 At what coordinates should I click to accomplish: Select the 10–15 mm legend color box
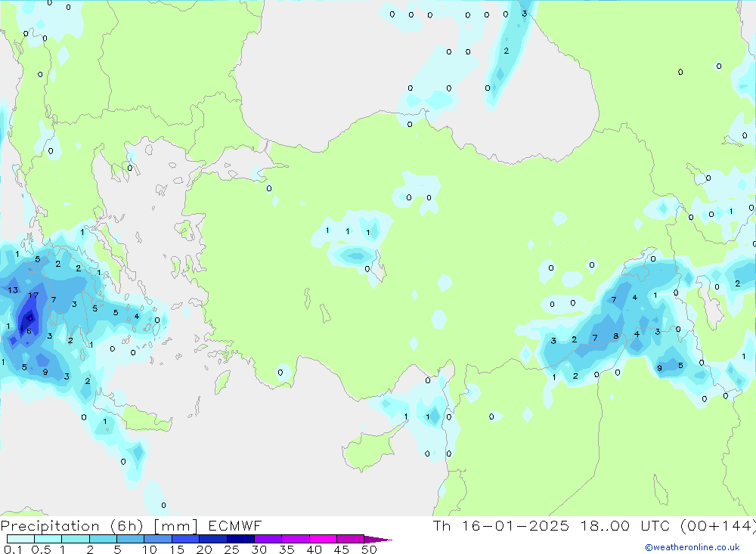(x=158, y=539)
